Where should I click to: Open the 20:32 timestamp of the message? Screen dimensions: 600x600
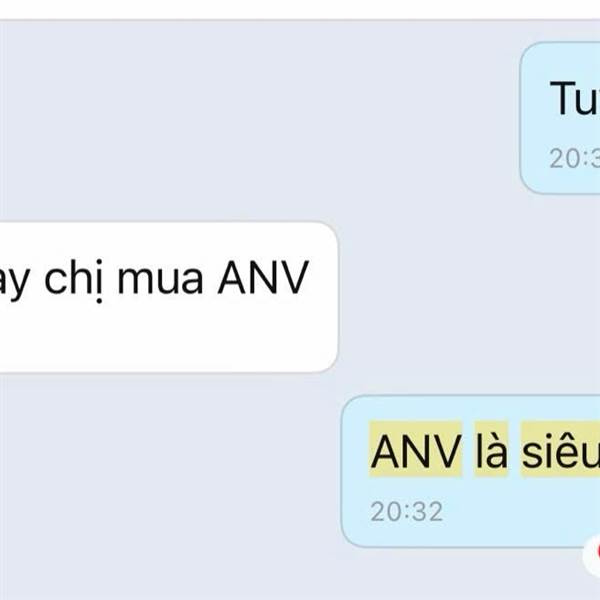tap(406, 512)
